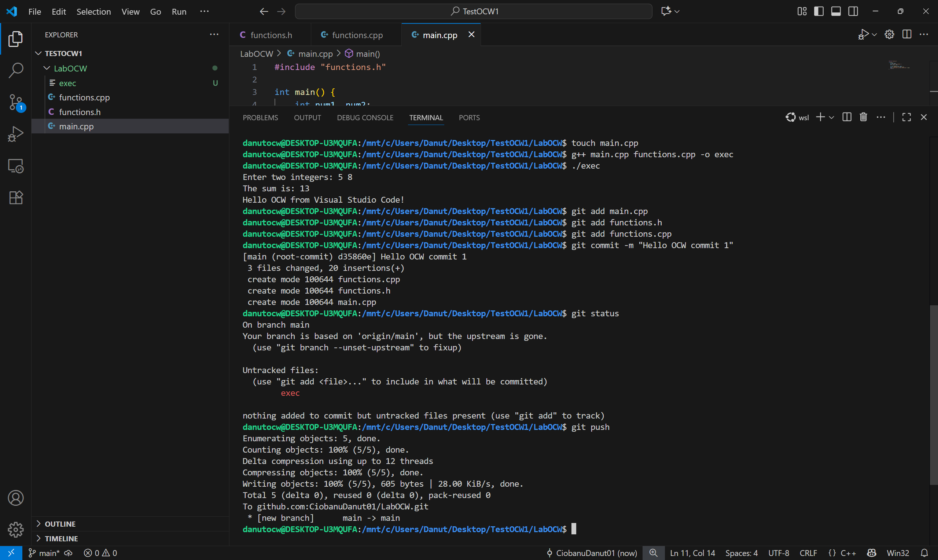Toggle the bottom panel layout button
This screenshot has height=560, width=938.
(x=836, y=11)
